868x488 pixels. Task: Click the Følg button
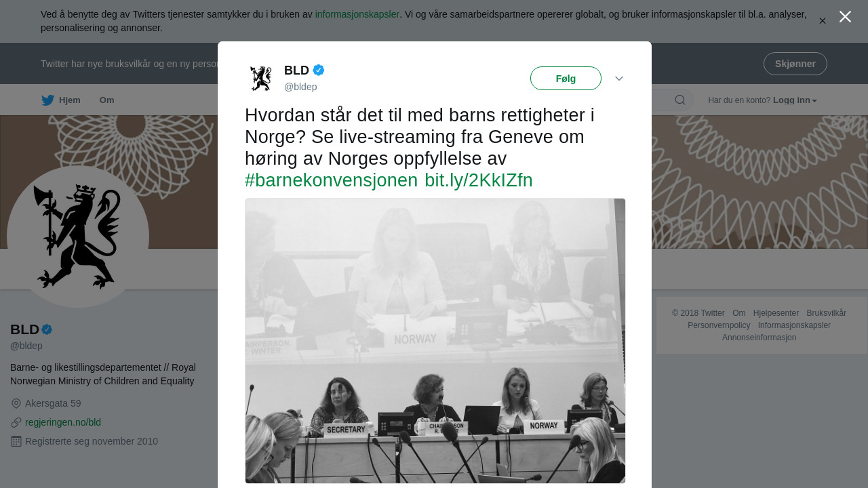coord(566,79)
